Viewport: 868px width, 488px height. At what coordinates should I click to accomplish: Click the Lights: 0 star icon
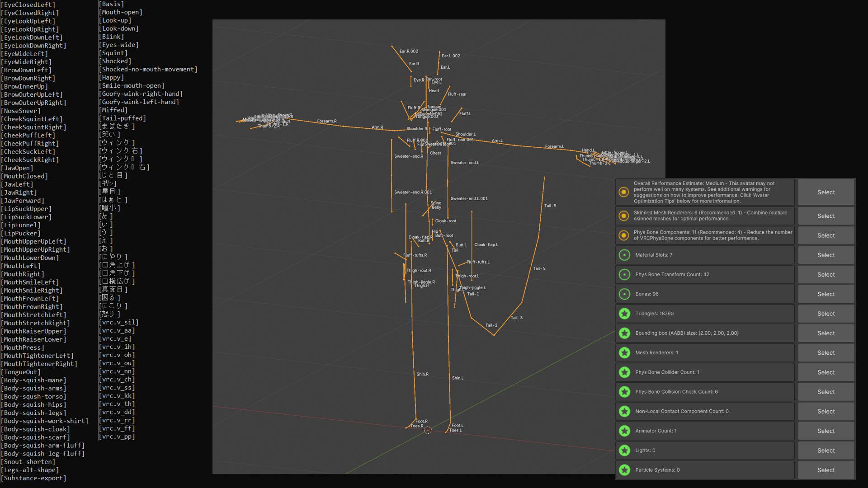[624, 450]
